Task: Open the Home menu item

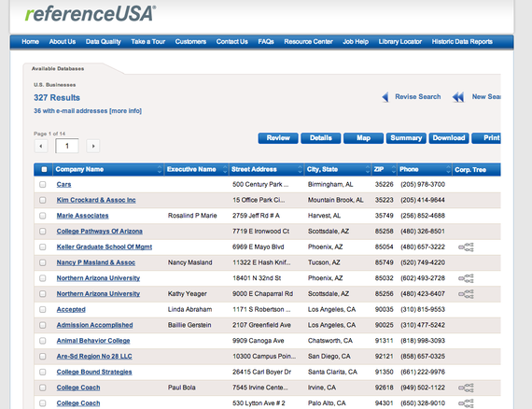Action: (31, 42)
